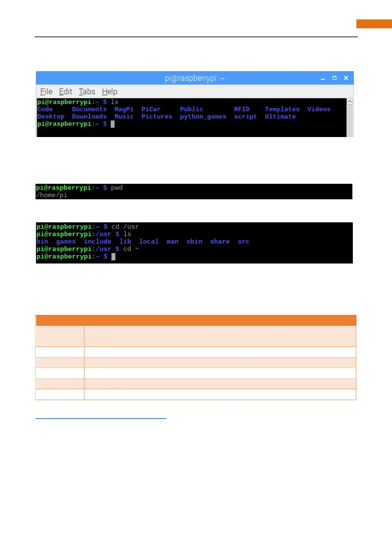
Task: Click the 'script' directory name
Action: (x=246, y=117)
